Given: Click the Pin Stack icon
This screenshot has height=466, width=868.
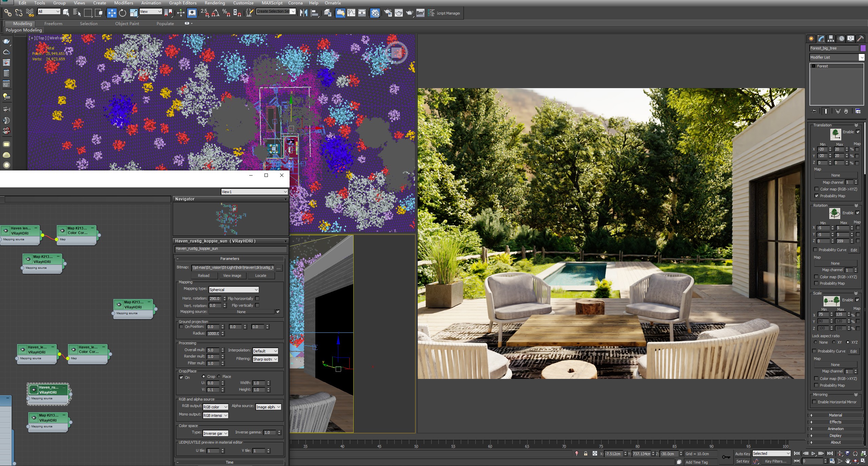Looking at the screenshot, I should pyautogui.click(x=813, y=111).
